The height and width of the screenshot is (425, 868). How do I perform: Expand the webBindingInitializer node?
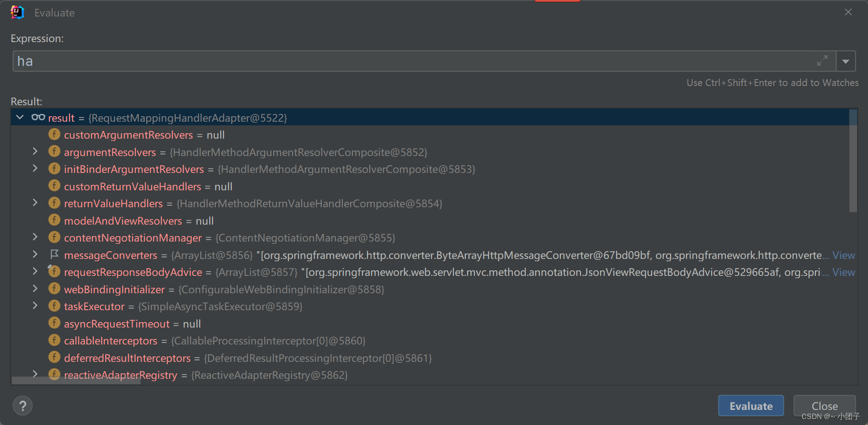35,289
